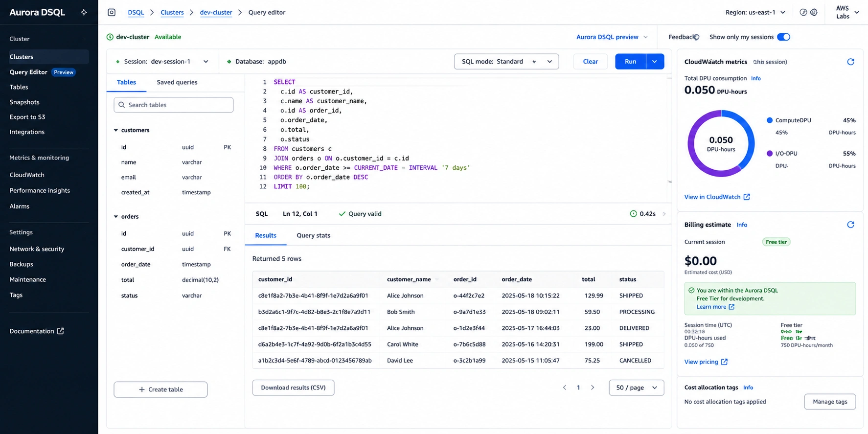The width and height of the screenshot is (868, 434).
Task: Open the View pricing link
Action: click(701, 362)
